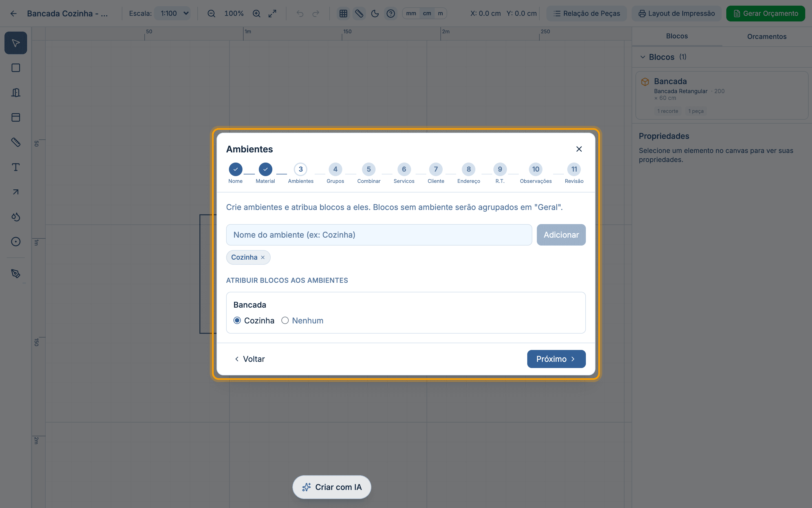Go to step 6 Servicos
The width and height of the screenshot is (812, 508).
tap(404, 173)
